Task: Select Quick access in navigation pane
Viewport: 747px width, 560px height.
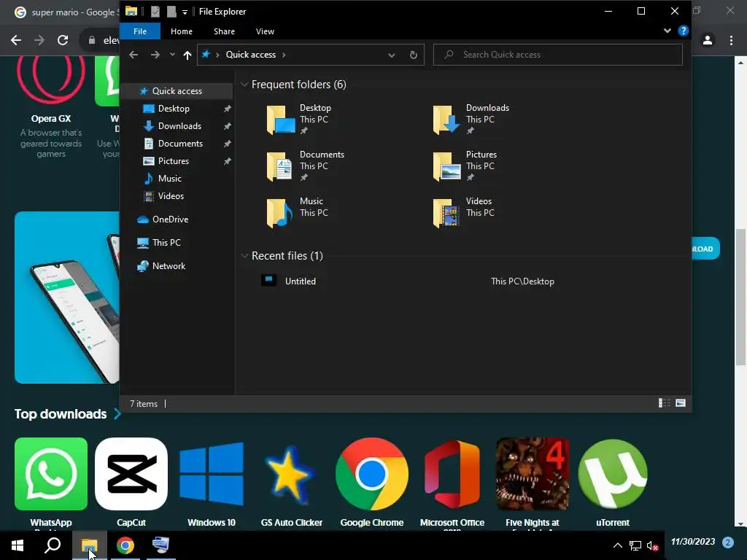Action: click(x=177, y=91)
